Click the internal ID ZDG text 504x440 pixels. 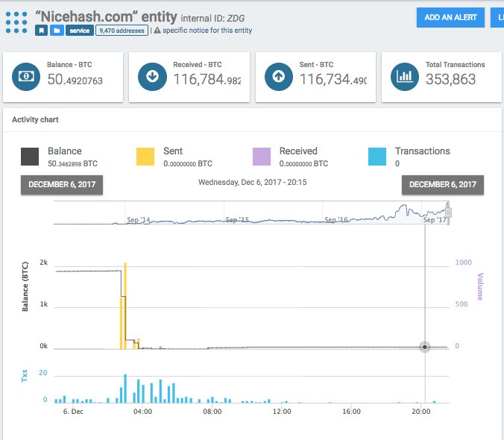click(x=212, y=19)
